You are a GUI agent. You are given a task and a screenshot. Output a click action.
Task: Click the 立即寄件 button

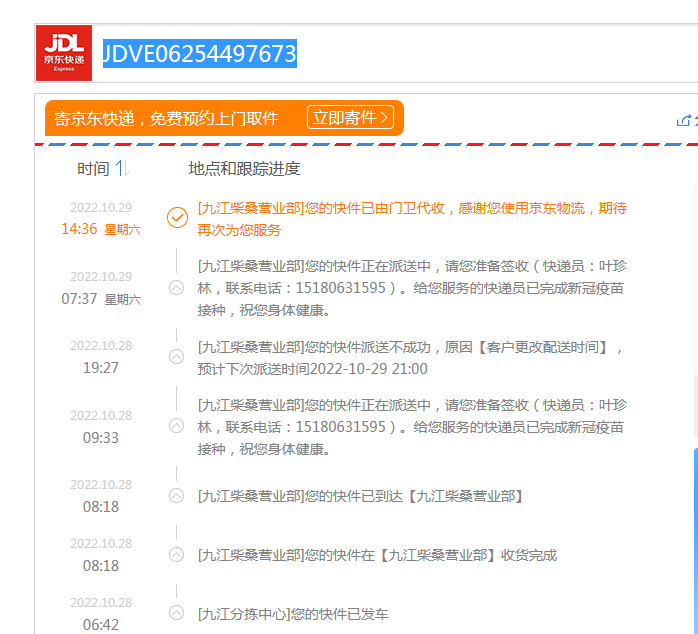click(350, 118)
